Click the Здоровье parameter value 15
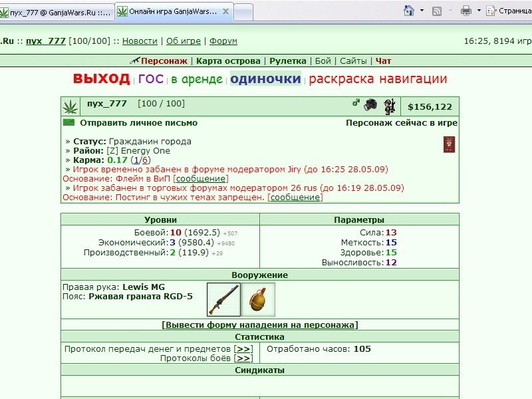532x399 pixels. click(391, 253)
